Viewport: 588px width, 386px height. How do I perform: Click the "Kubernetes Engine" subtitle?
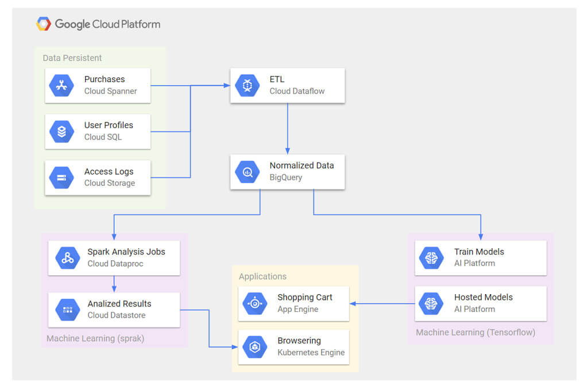point(311,353)
